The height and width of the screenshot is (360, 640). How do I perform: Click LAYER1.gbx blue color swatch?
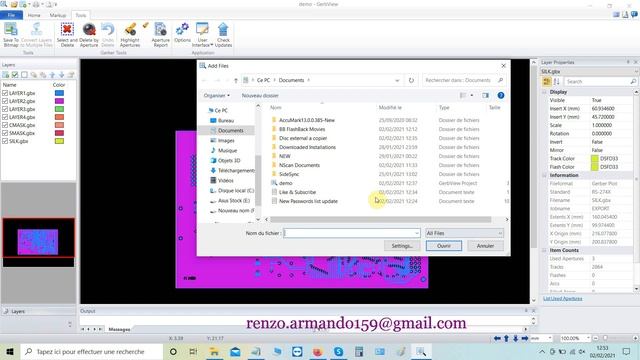coord(60,93)
